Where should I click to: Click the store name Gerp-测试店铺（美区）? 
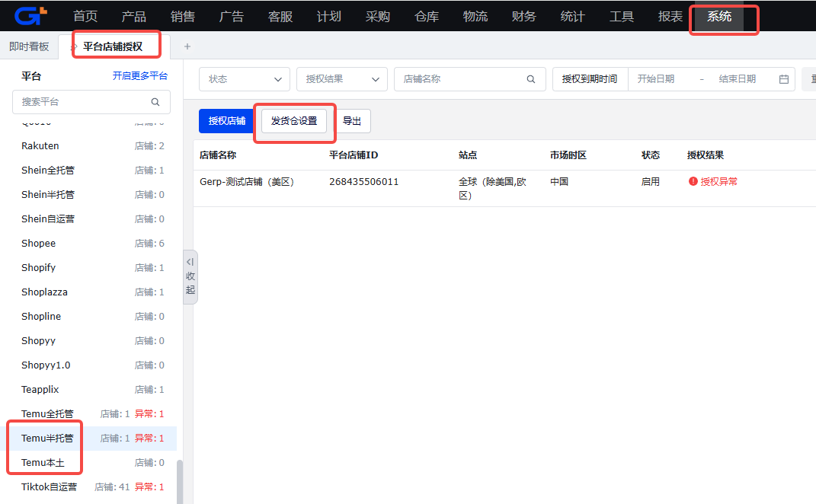tap(247, 182)
